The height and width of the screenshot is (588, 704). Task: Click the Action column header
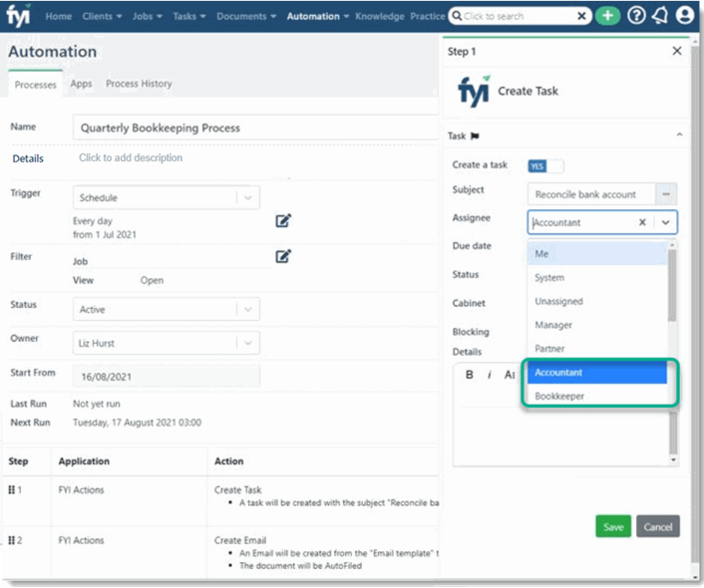[x=229, y=461]
